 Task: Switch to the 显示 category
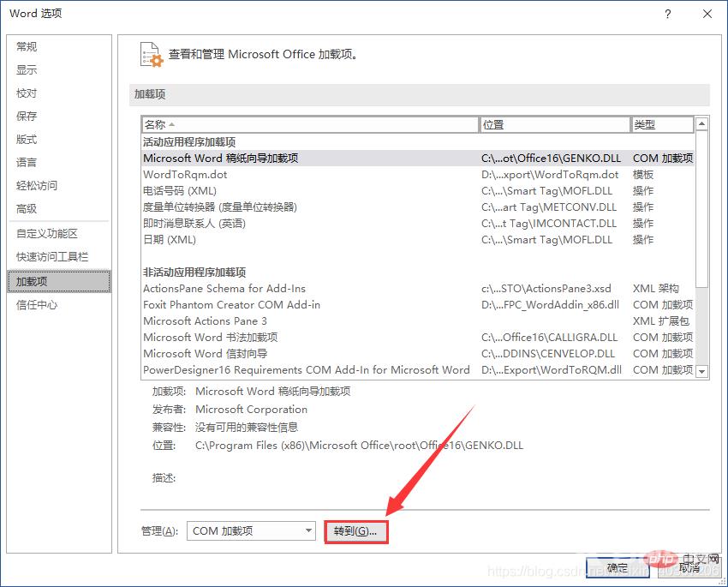point(27,70)
